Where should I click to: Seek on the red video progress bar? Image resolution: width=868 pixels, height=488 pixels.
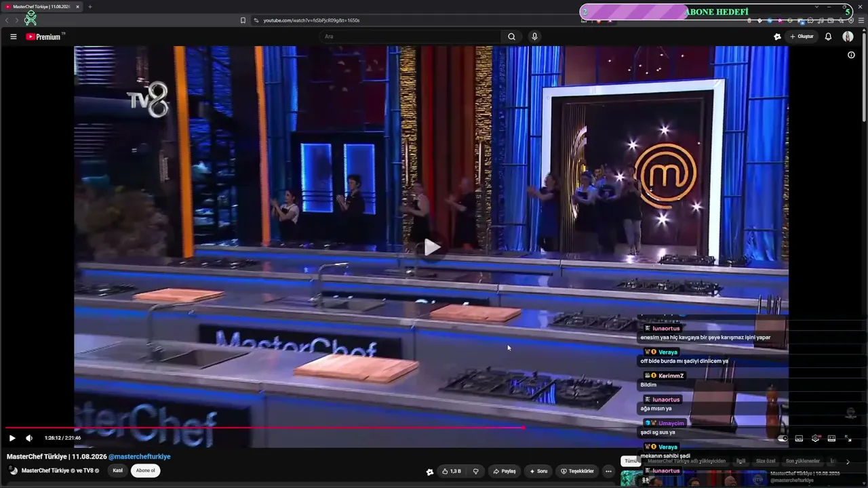point(264,428)
